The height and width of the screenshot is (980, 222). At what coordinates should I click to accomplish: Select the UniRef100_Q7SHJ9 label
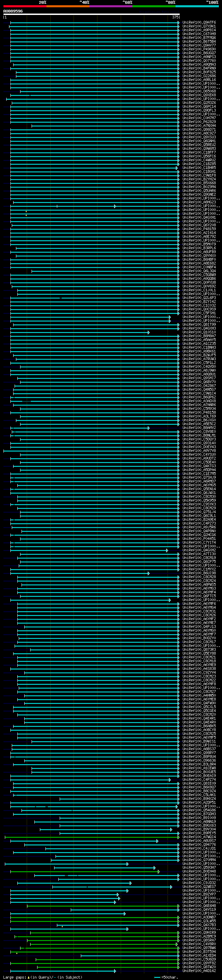tap(199, 477)
